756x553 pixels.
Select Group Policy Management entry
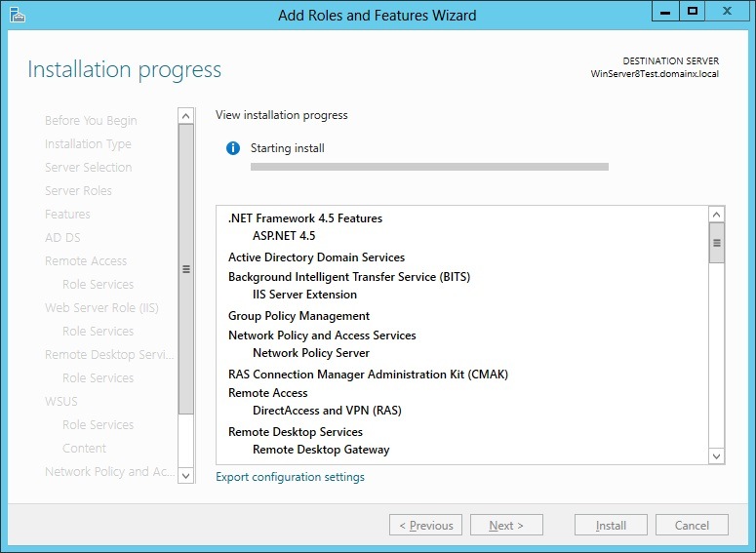[x=298, y=316]
